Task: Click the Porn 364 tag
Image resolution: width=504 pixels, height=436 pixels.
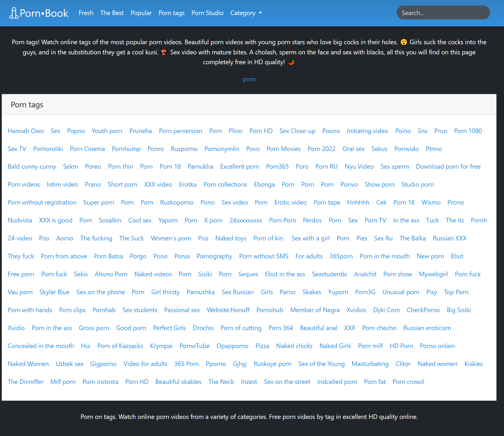Action: point(281,328)
